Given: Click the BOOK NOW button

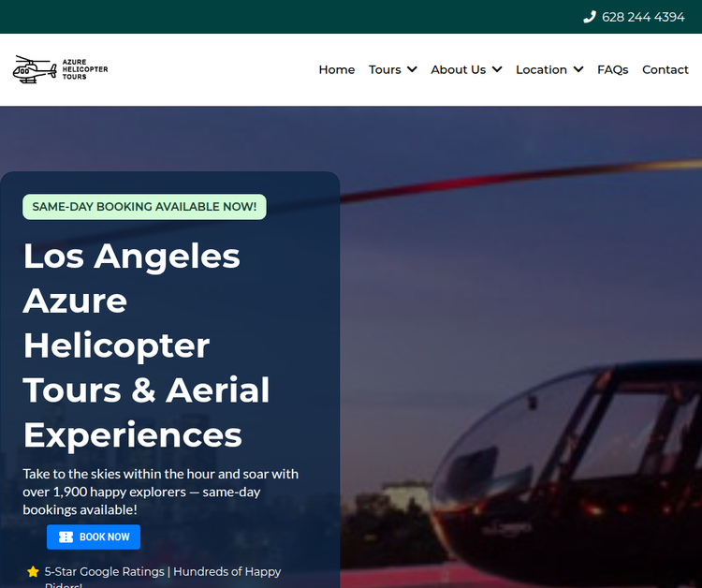Looking at the screenshot, I should coord(94,537).
